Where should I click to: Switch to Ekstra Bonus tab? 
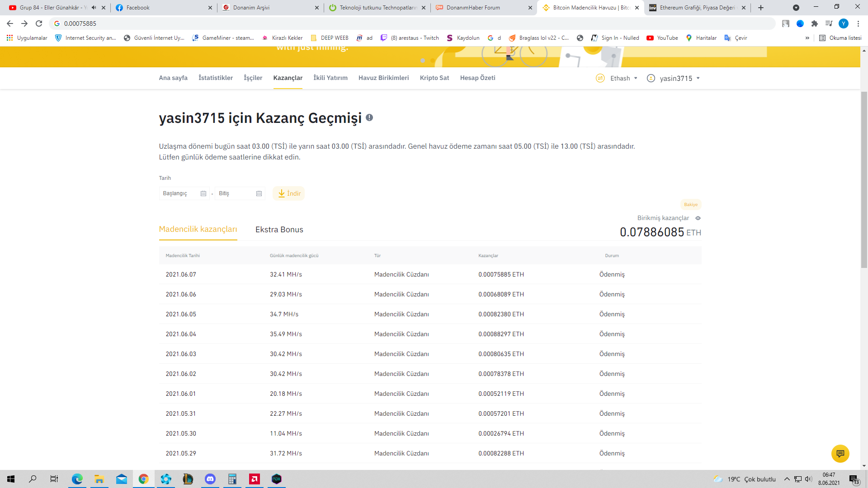pyautogui.click(x=279, y=230)
